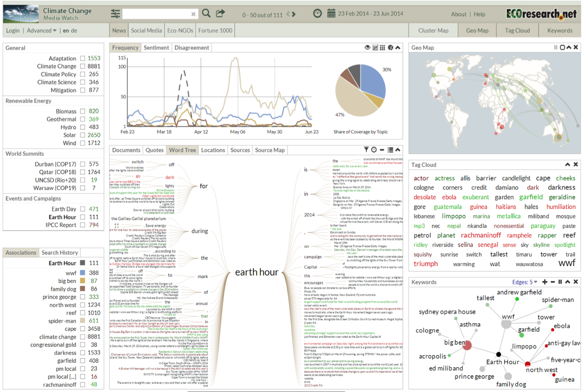Click the 'rachmaninoff' tag in Tag Cloud
The image size is (583, 392).
click(481, 235)
